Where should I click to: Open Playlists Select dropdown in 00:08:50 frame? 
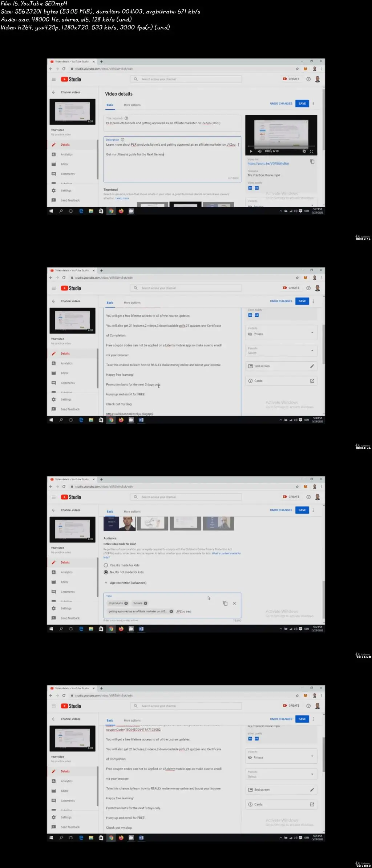pos(281,774)
